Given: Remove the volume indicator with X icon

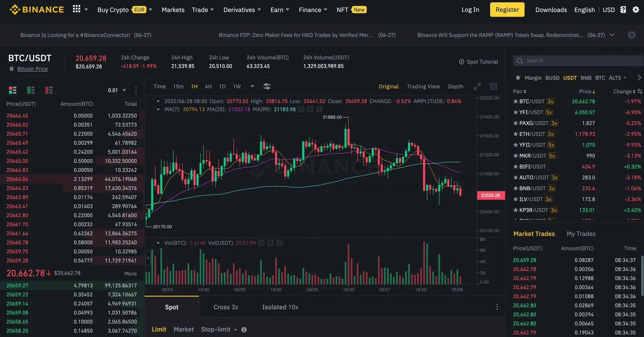Looking at the screenshot, I should [279, 243].
